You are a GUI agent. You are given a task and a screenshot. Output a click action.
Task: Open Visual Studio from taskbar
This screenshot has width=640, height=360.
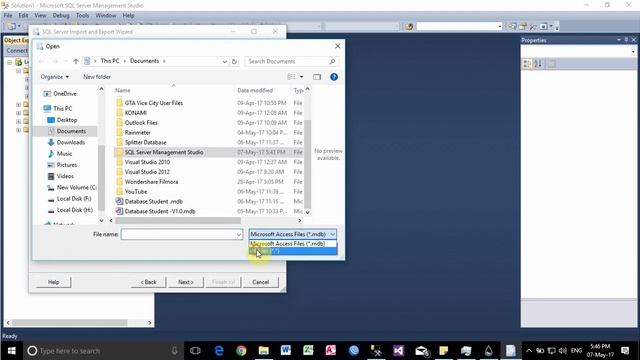(x=398, y=351)
